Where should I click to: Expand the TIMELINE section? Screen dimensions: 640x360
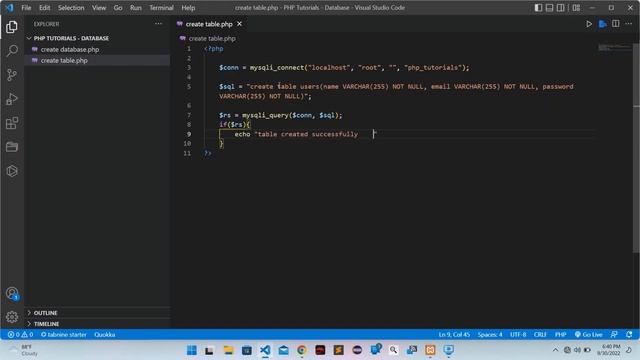tap(97, 324)
